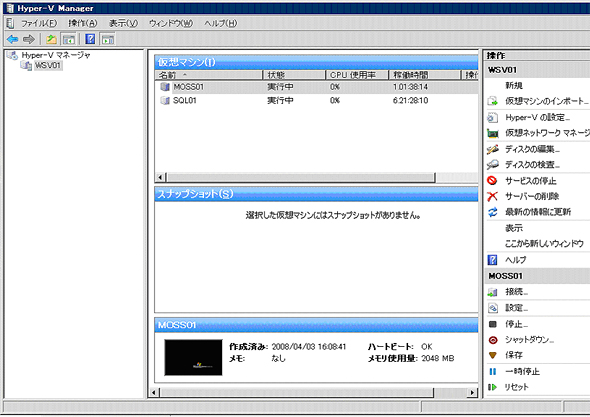Click the created date 2008/04/03 16:08:41
Viewport: 590px width, 417px height.
pos(309,347)
